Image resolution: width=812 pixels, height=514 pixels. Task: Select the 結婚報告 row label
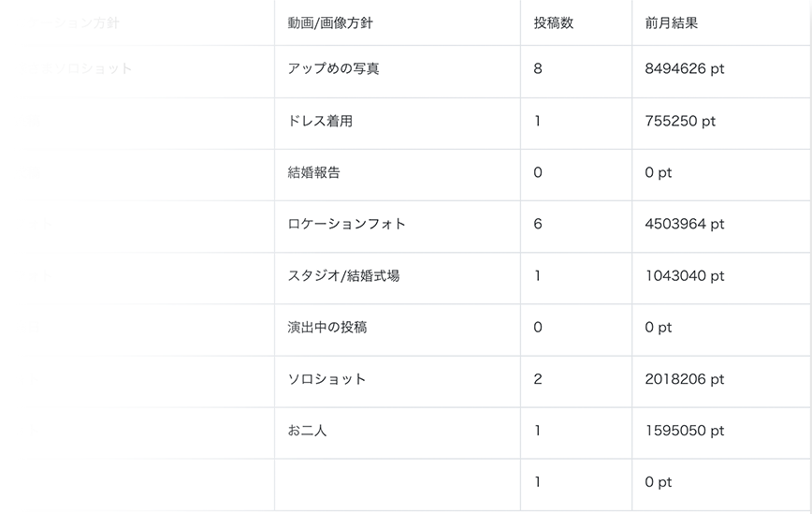tap(313, 172)
